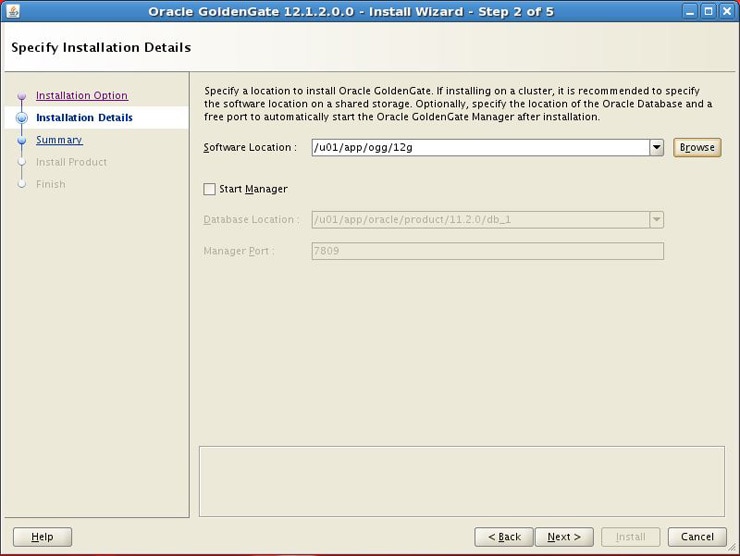
Task: Click the Manager Port field
Action: click(488, 251)
